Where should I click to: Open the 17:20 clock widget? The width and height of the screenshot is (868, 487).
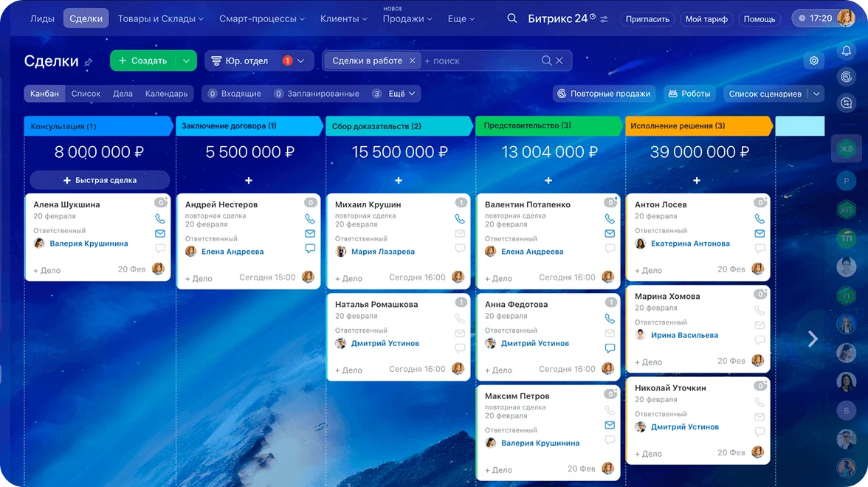[x=816, y=18]
